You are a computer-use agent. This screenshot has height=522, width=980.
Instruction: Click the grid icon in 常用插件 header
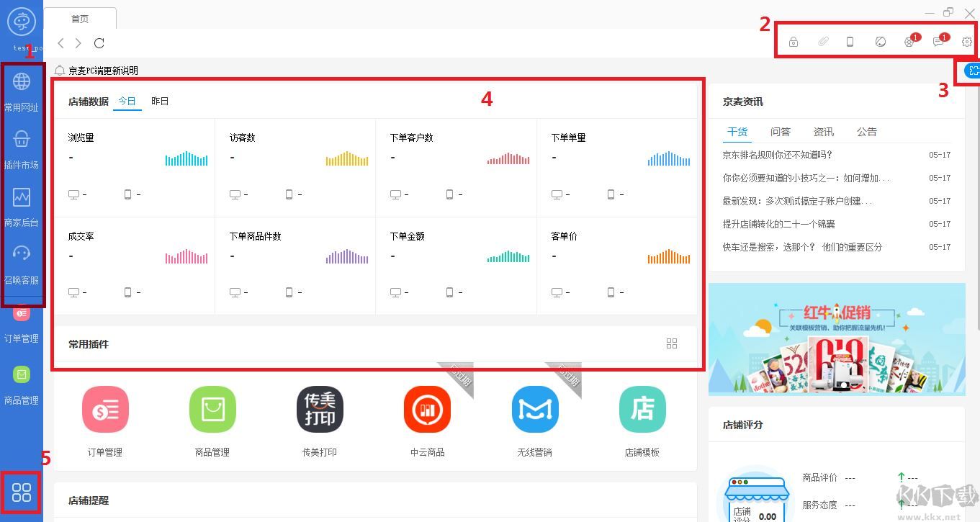click(672, 343)
